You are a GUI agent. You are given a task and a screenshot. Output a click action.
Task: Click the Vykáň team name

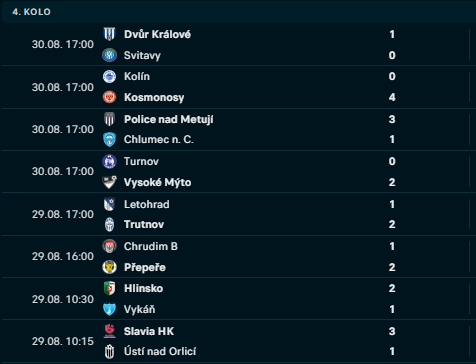(140, 309)
